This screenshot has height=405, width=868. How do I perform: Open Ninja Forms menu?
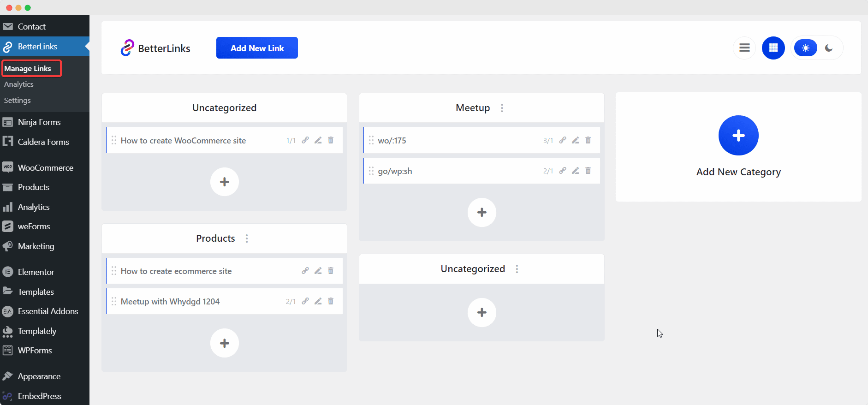(45, 122)
